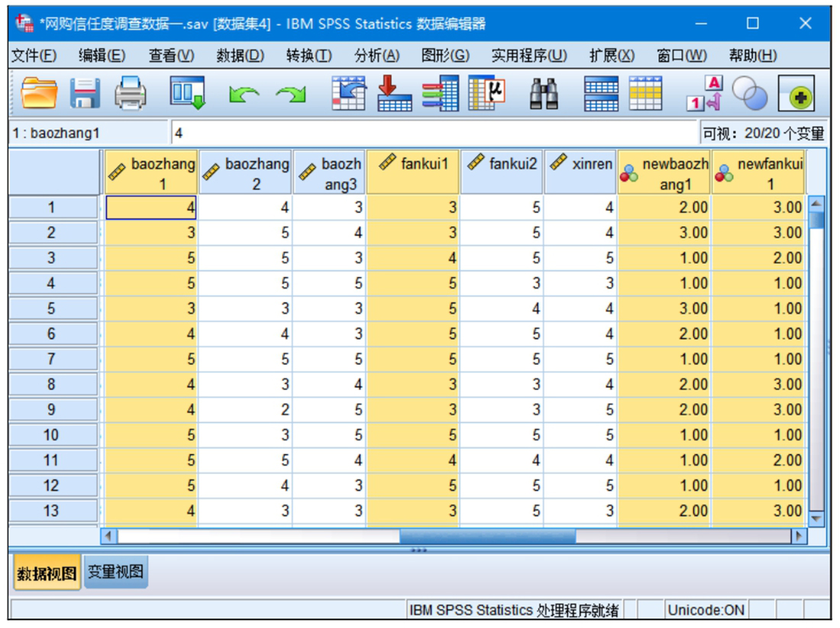This screenshot has width=840, height=628.
Task: Select row header number 7
Action: click(52, 359)
